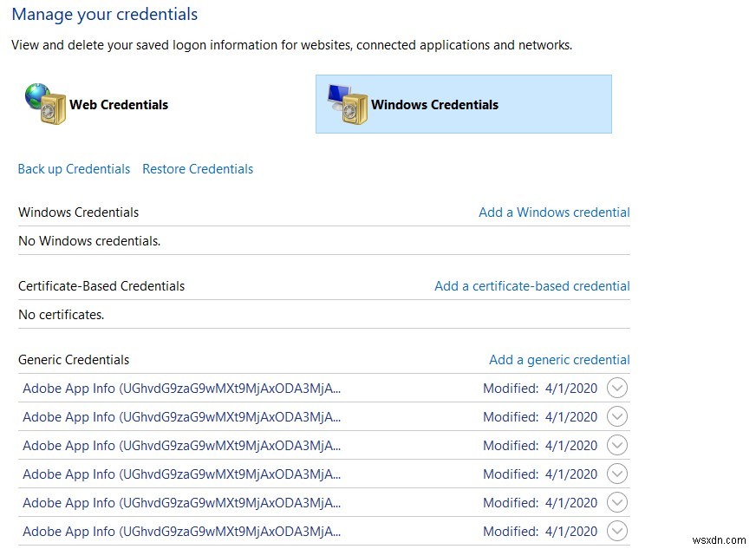756x549 pixels.
Task: Expand the fifth Adobe App Info credential chevron
Action: point(617,503)
